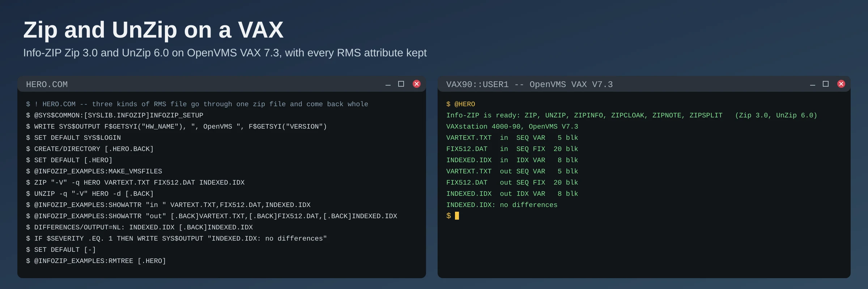
Task: Maximize the HERO.COM window
Action: click(401, 84)
